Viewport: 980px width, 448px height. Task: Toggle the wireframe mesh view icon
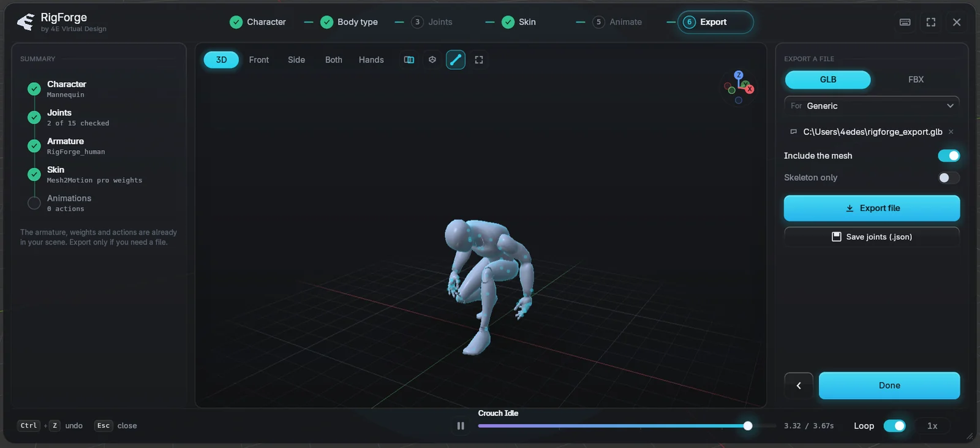432,59
